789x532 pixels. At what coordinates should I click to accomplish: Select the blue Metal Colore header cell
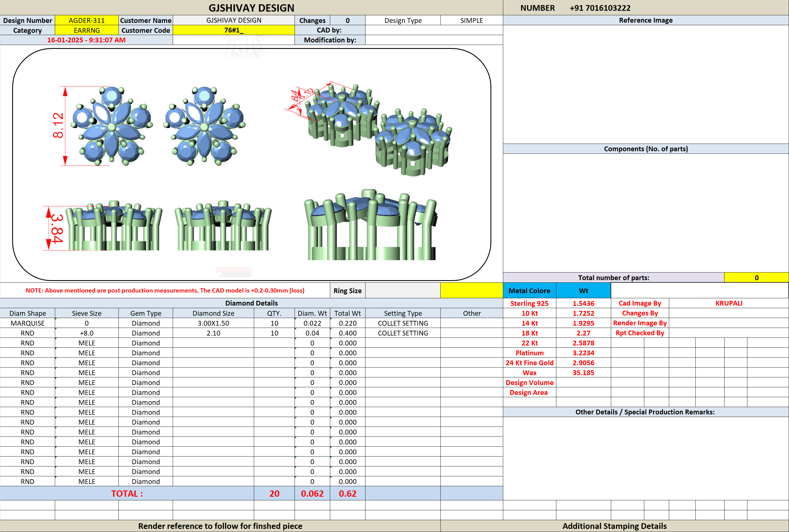[x=529, y=290]
